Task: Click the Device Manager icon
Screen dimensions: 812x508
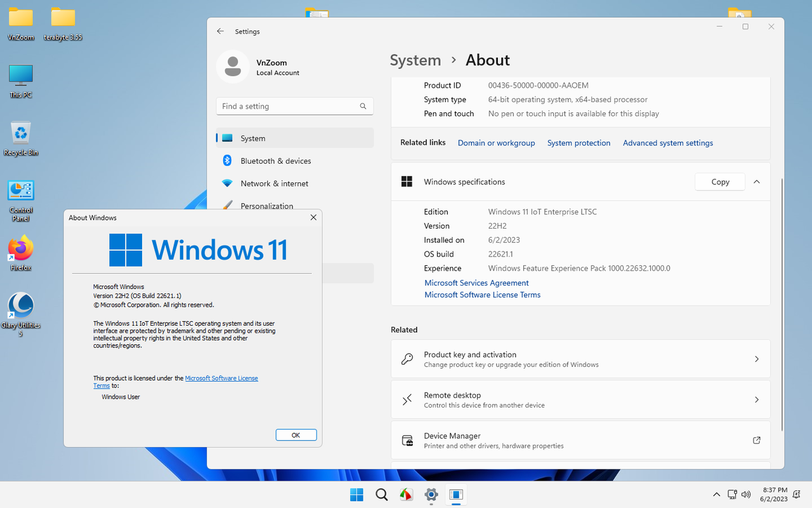Action: tap(407, 440)
